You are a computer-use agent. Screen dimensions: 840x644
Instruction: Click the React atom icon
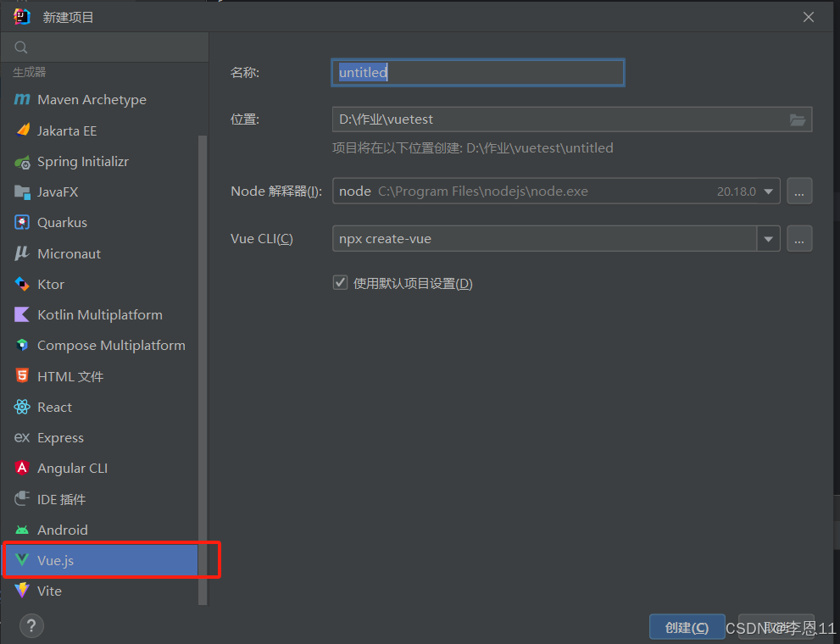click(x=22, y=407)
